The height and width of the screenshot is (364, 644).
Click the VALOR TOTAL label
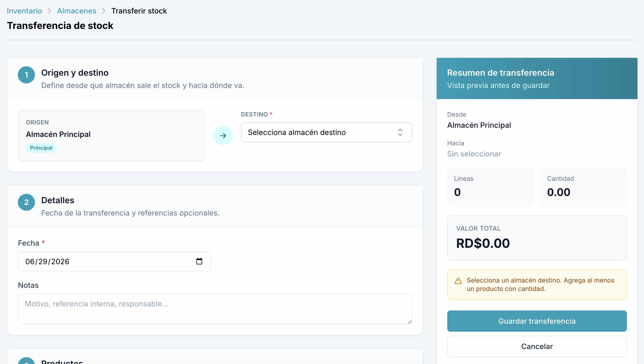tap(478, 229)
